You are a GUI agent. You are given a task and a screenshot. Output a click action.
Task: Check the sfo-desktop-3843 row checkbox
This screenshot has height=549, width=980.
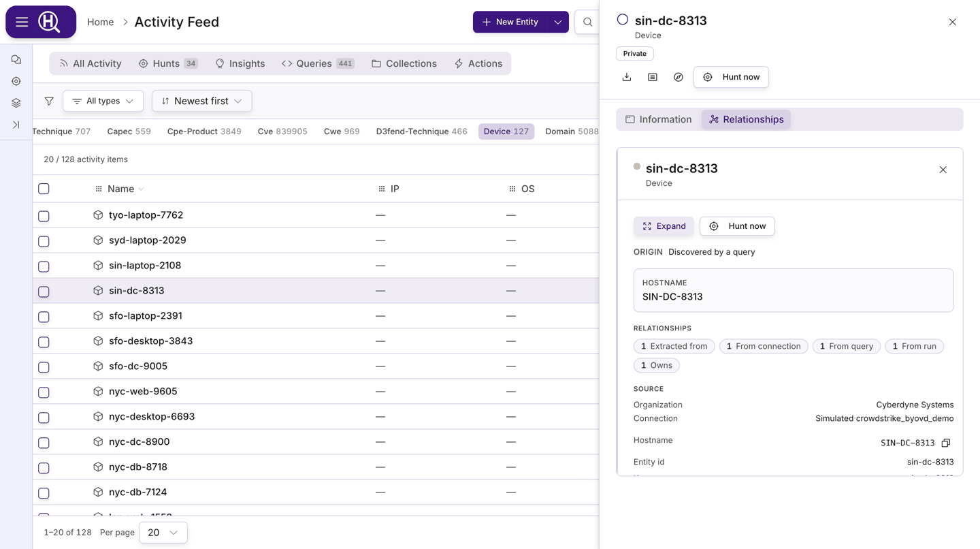(x=44, y=342)
